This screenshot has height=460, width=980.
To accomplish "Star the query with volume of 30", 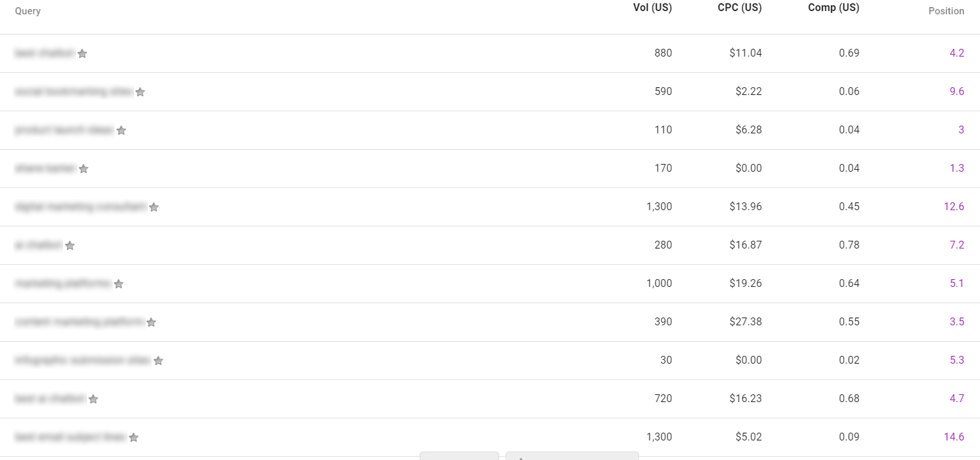I will [158, 361].
